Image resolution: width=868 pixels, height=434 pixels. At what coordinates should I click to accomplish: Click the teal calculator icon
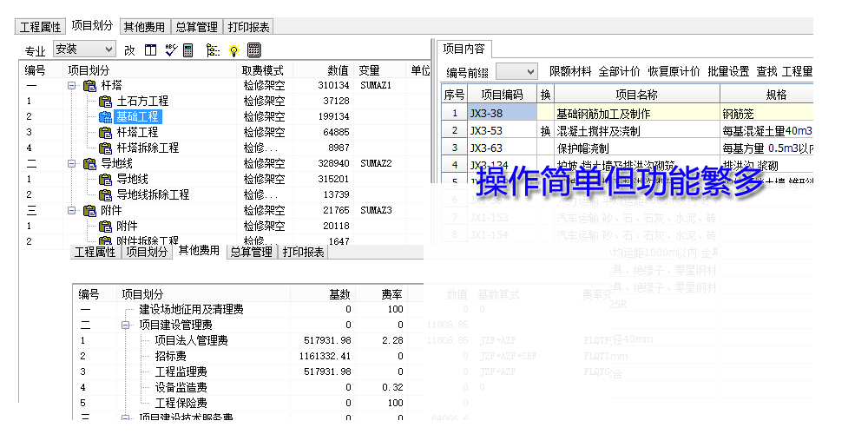[x=254, y=49]
